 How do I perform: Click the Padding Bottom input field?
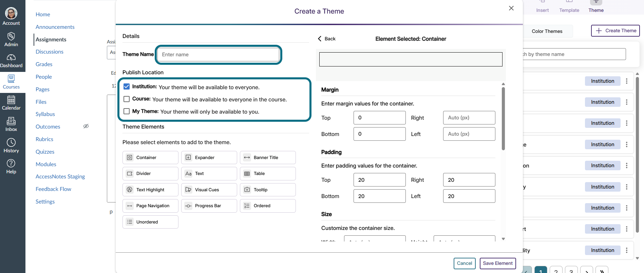tap(379, 196)
